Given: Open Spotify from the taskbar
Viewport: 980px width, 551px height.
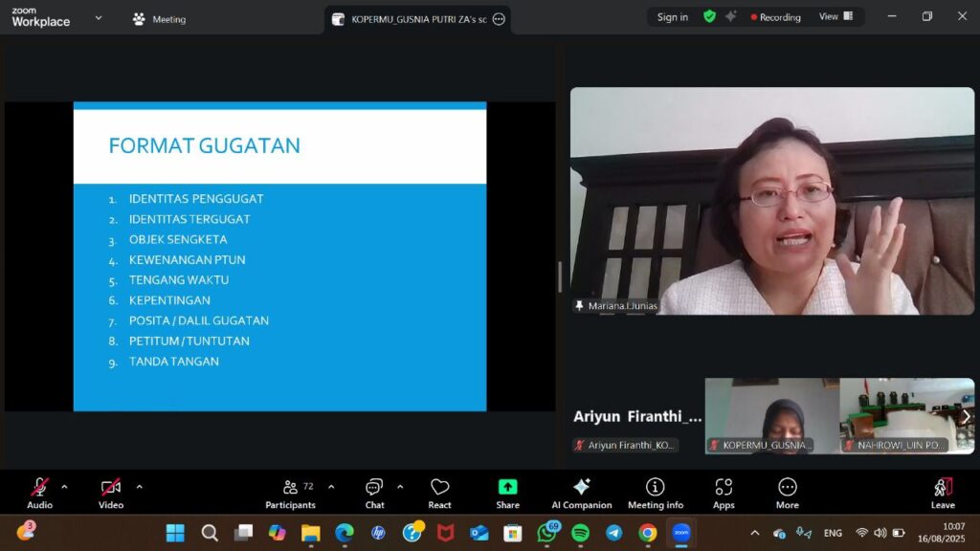Looking at the screenshot, I should pyautogui.click(x=581, y=533).
